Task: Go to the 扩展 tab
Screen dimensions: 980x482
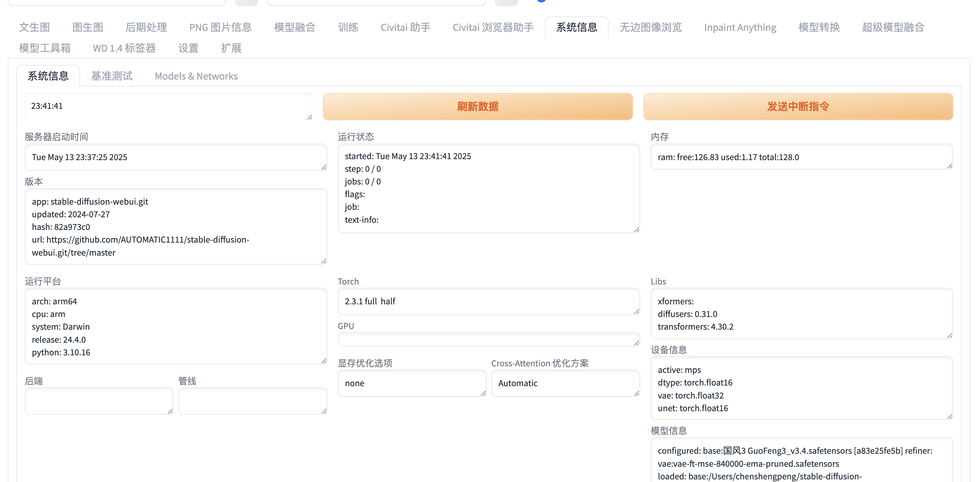Action: [x=231, y=48]
